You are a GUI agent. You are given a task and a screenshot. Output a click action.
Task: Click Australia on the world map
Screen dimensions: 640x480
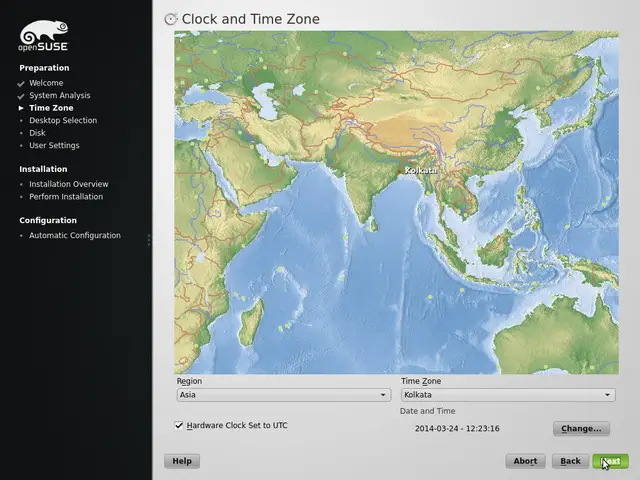tap(559, 337)
